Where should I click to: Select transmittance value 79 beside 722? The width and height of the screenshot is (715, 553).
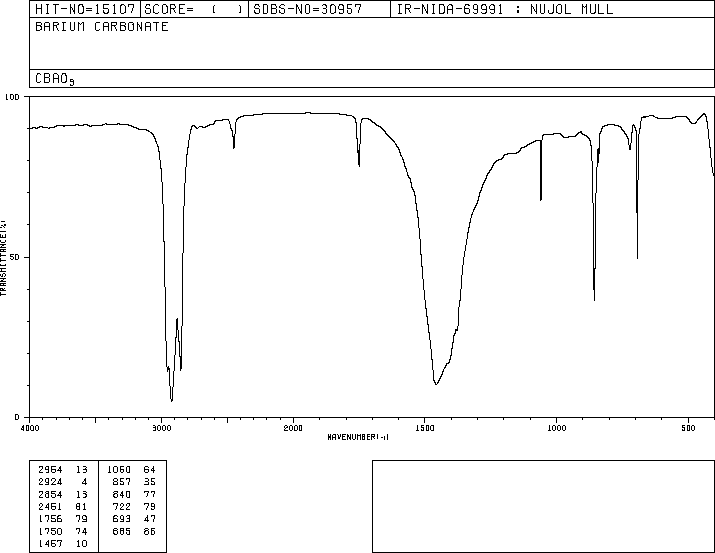point(150,506)
